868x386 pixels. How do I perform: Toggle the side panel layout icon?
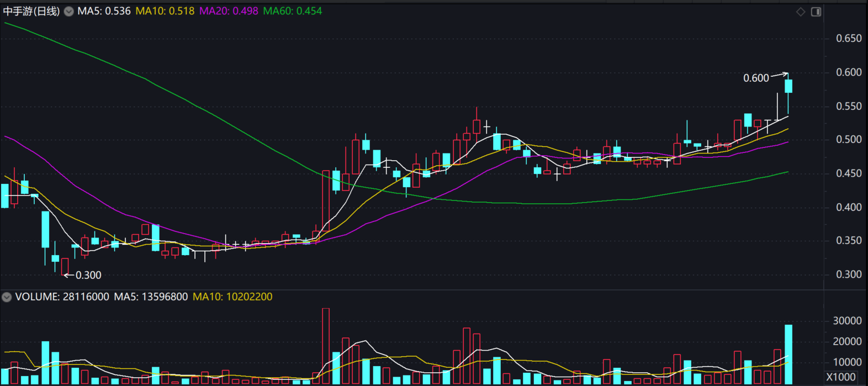(816, 12)
